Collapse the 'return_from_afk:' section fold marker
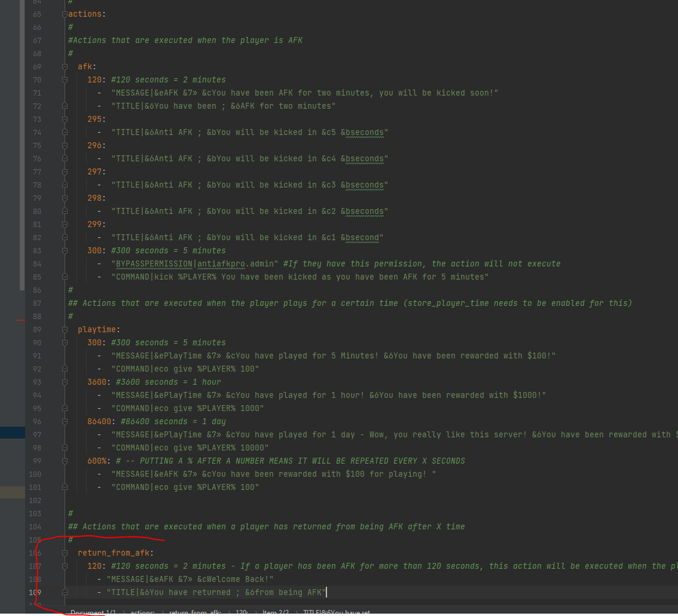The height and width of the screenshot is (616, 678). (x=65, y=553)
